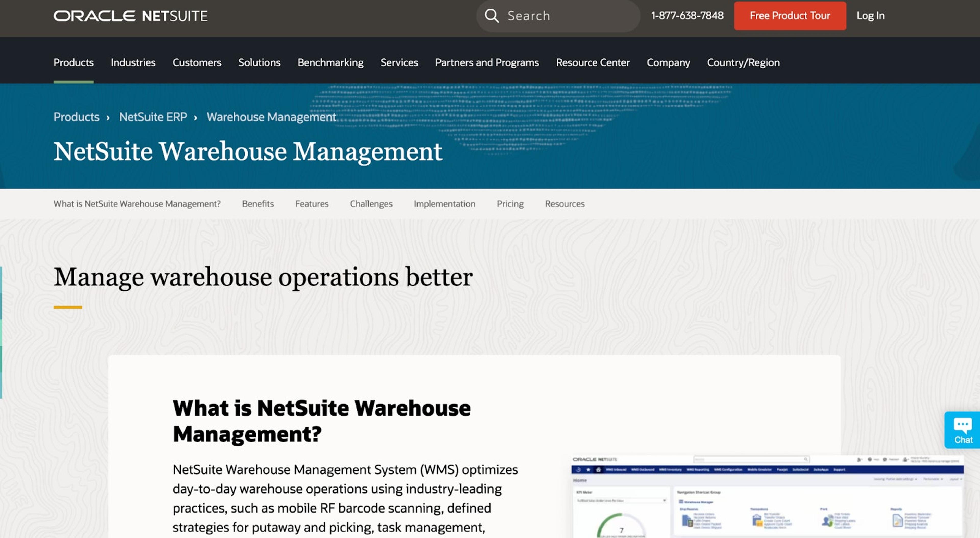Open Partners and Programs menu

click(487, 62)
